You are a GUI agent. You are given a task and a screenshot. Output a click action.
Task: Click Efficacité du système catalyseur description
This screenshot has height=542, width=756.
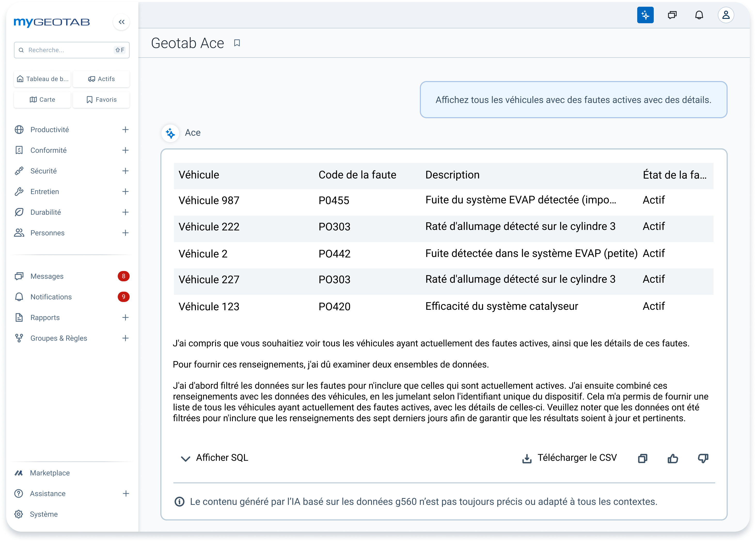pyautogui.click(x=502, y=306)
